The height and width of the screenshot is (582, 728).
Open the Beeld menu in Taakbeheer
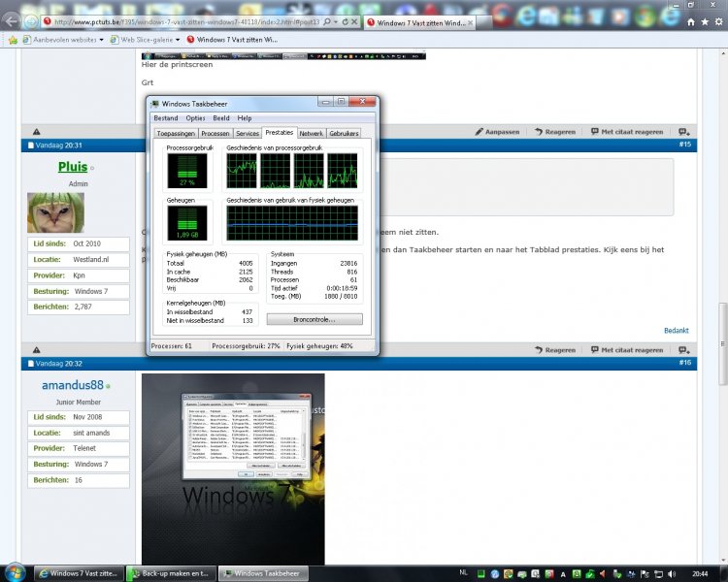point(221,118)
